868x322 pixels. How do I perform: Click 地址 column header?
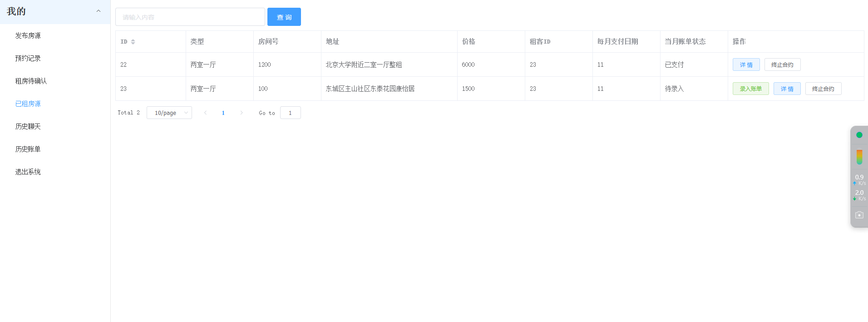(332, 41)
